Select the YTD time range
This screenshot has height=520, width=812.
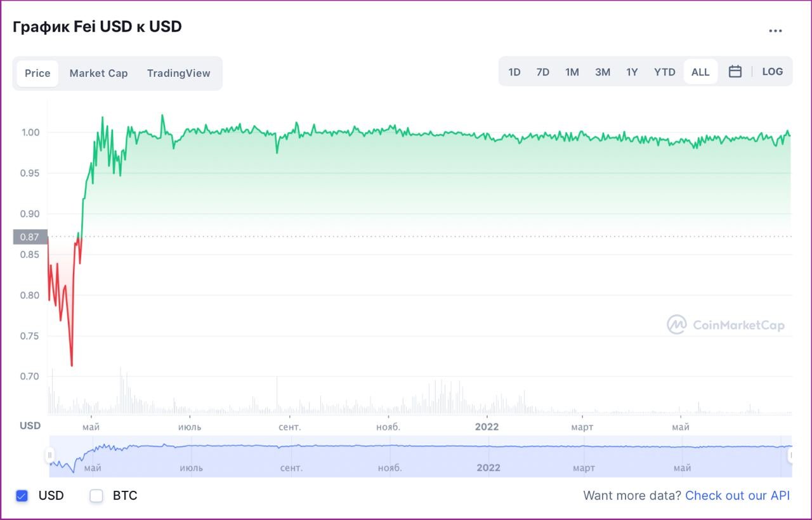[x=665, y=72]
